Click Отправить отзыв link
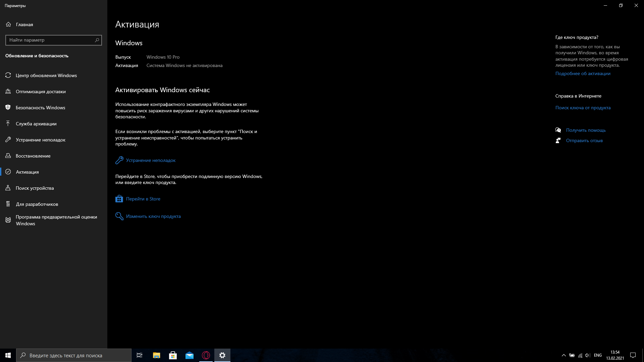The width and height of the screenshot is (644, 362). pos(584,140)
